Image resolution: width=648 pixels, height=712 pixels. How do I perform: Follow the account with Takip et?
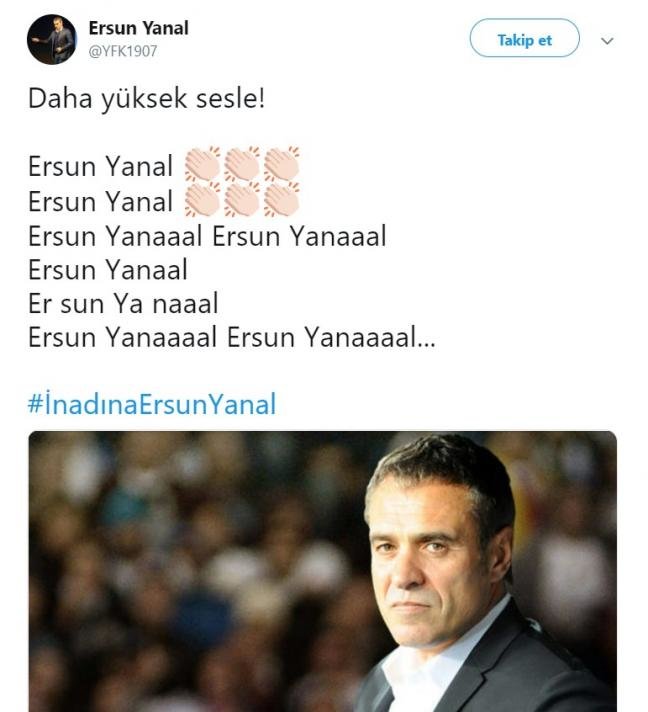[524, 38]
